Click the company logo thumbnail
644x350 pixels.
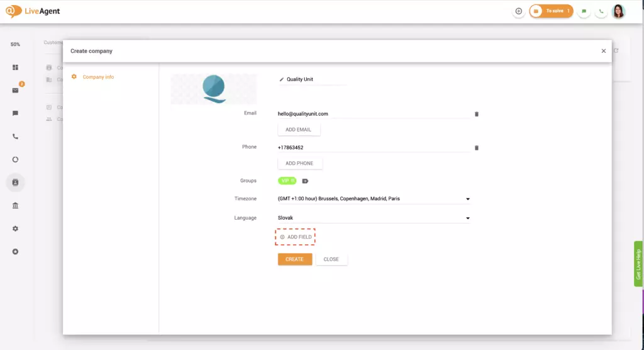point(214,89)
